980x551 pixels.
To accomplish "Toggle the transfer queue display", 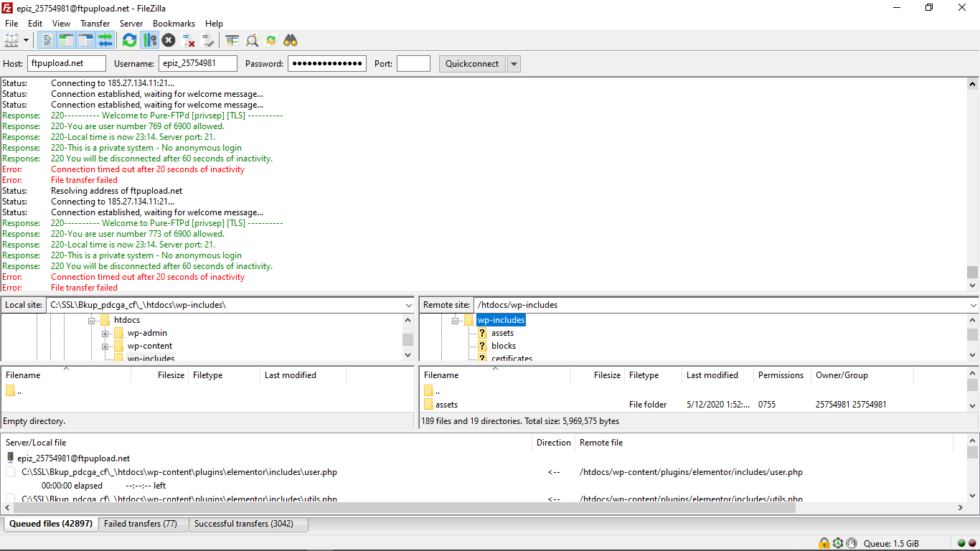I will [x=105, y=40].
